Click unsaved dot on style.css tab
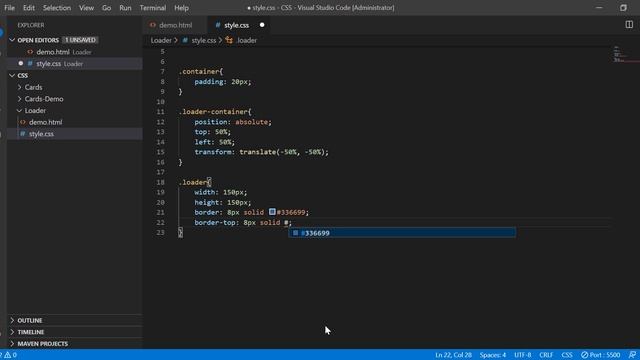 [x=262, y=25]
